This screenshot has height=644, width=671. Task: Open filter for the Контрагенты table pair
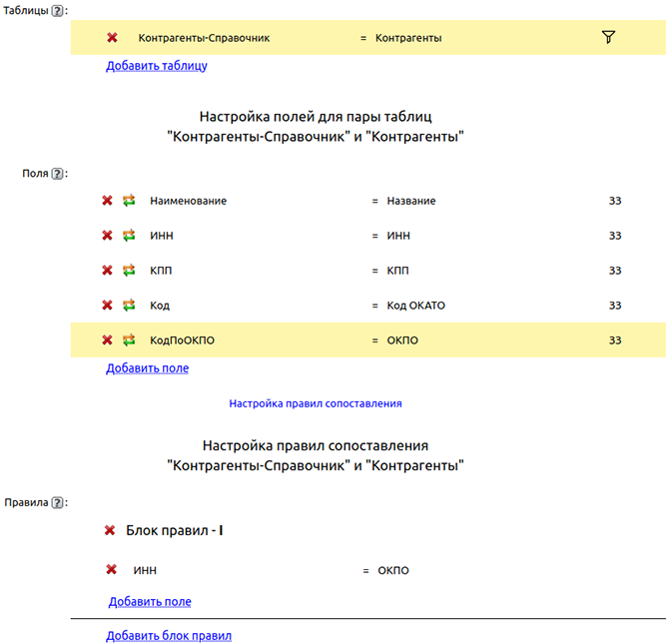point(608,37)
